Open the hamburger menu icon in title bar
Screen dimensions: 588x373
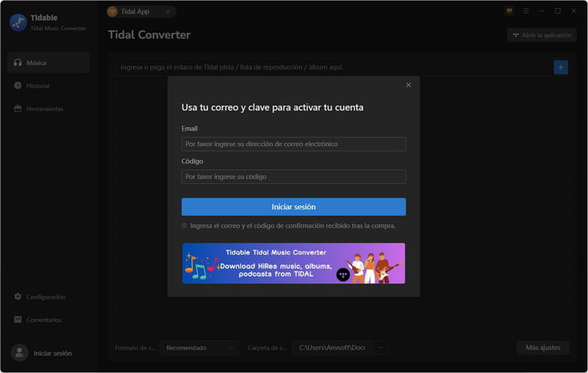click(526, 11)
